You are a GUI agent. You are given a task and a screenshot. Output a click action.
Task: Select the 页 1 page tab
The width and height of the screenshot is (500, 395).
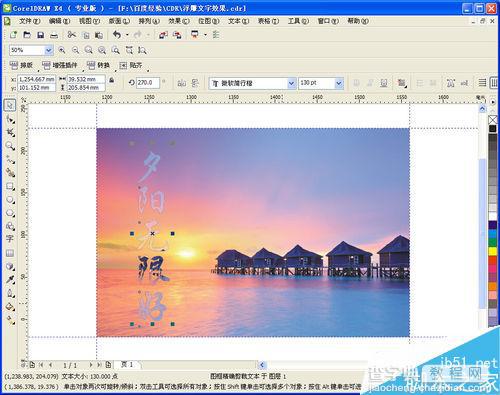(x=127, y=364)
